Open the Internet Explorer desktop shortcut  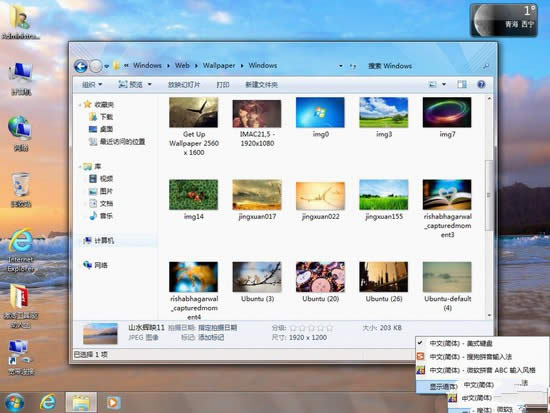(21, 250)
